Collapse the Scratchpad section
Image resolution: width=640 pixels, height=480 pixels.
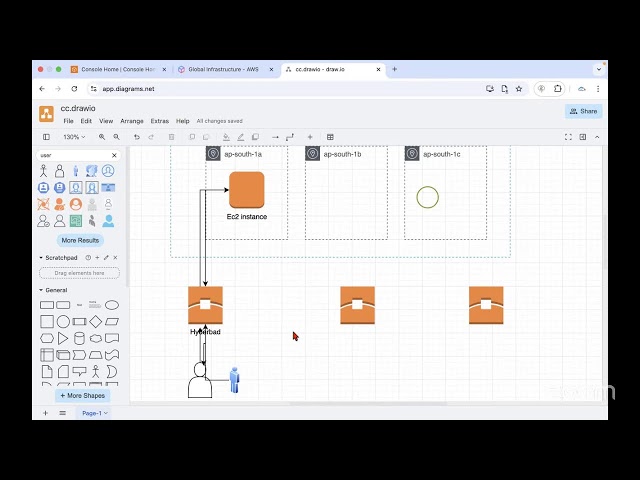[58, 258]
